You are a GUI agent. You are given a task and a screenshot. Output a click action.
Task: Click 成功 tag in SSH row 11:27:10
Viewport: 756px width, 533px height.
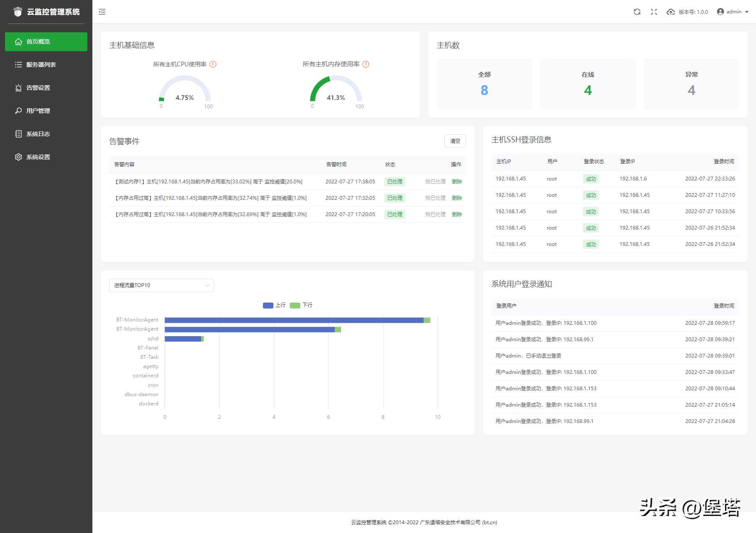(591, 195)
